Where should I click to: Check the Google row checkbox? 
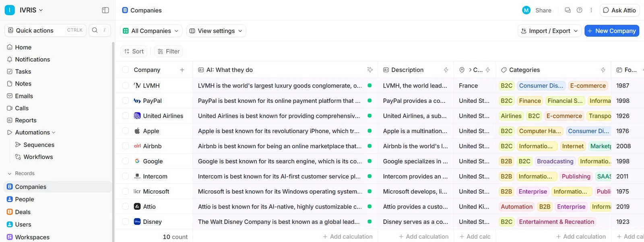[x=126, y=161]
